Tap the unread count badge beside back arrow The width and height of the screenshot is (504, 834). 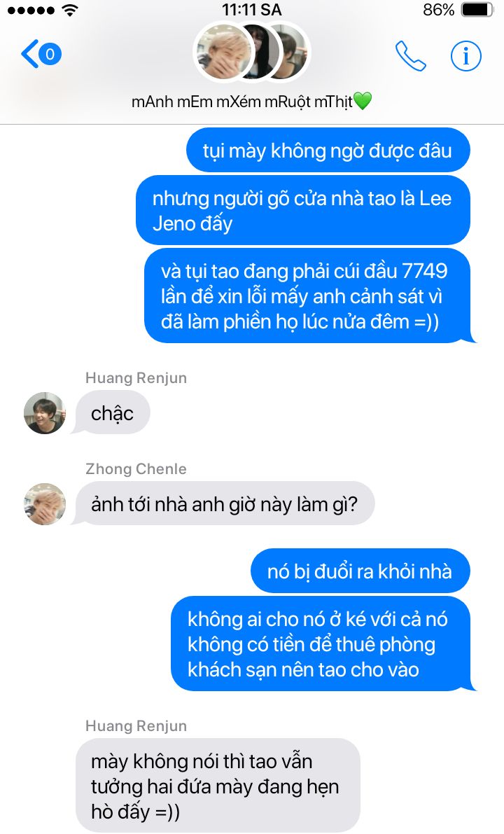tap(50, 54)
